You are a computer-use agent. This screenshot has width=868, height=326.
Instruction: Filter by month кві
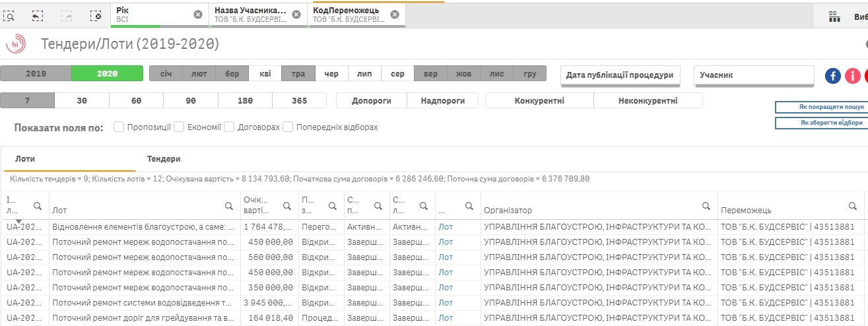(x=265, y=74)
